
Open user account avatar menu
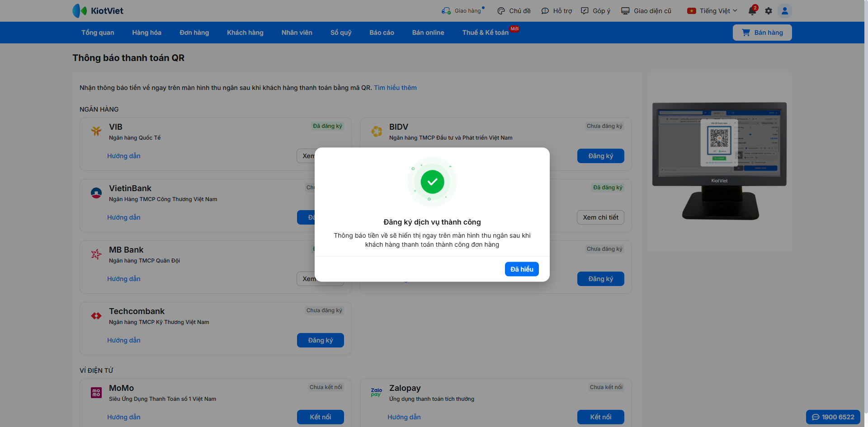point(785,11)
